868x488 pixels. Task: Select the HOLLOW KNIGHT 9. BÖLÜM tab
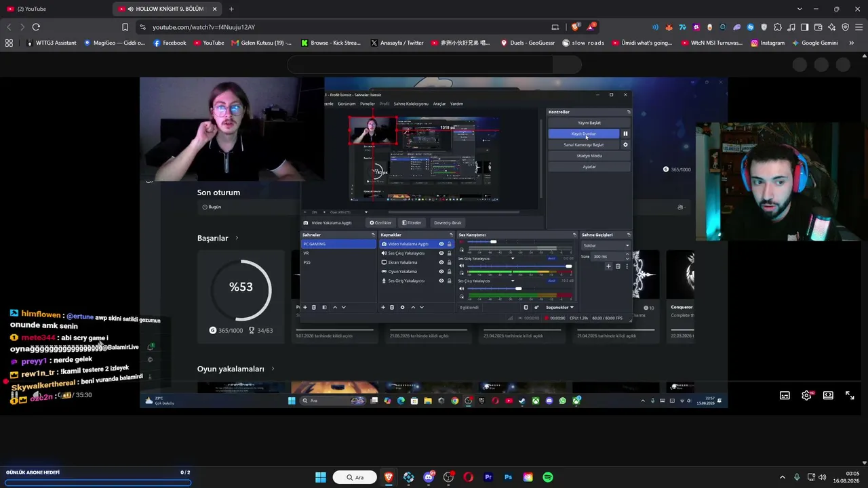point(169,9)
